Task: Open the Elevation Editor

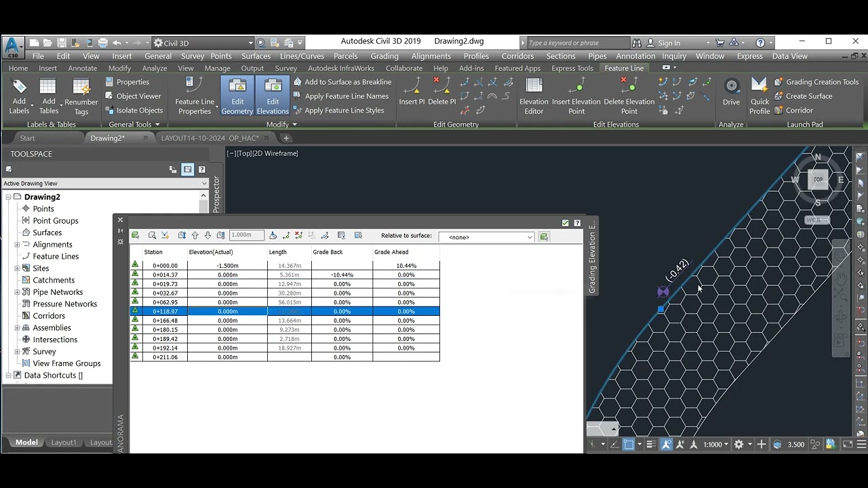Action: point(534,96)
